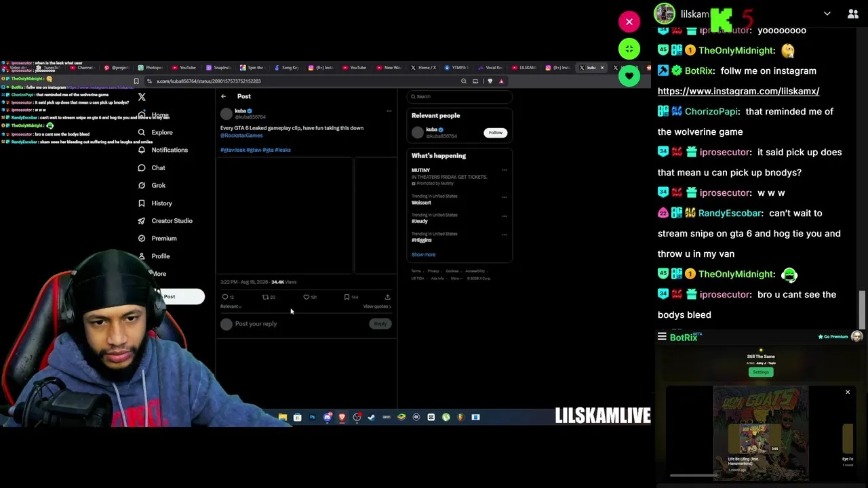The height and width of the screenshot is (488, 868).
Task: Open the three-dot menu on kuba's post
Action: tap(389, 110)
